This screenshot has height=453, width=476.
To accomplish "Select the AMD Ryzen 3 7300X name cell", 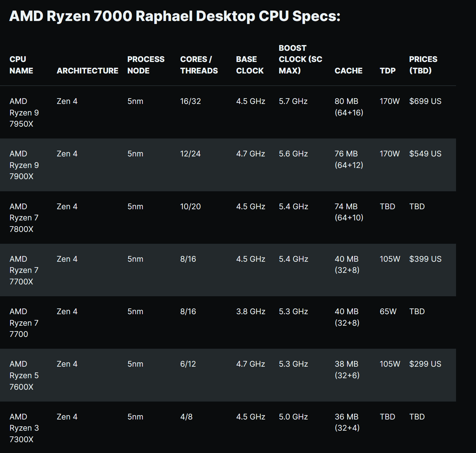I will point(24,428).
